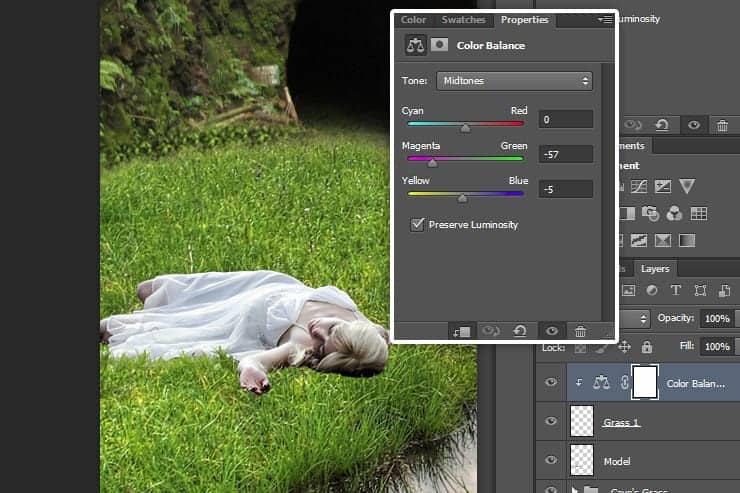This screenshot has width=740, height=493.
Task: Toggle lock all (padlock) icon
Action: coord(647,347)
